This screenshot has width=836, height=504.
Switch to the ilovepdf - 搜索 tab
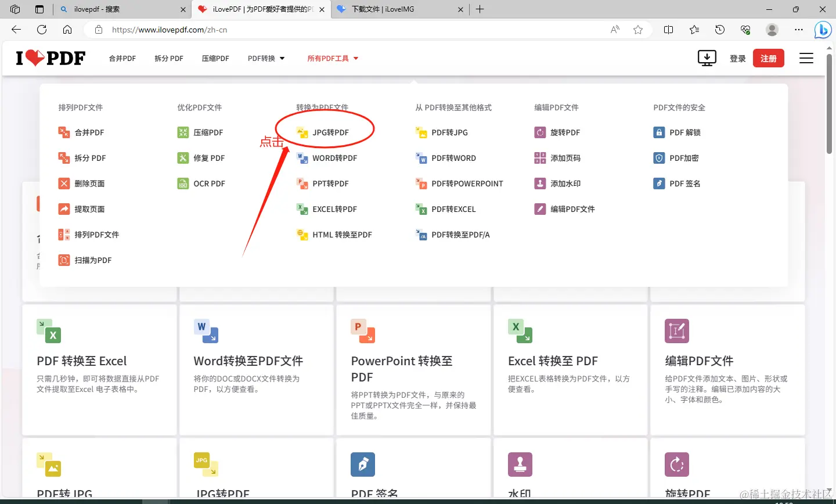(x=122, y=9)
